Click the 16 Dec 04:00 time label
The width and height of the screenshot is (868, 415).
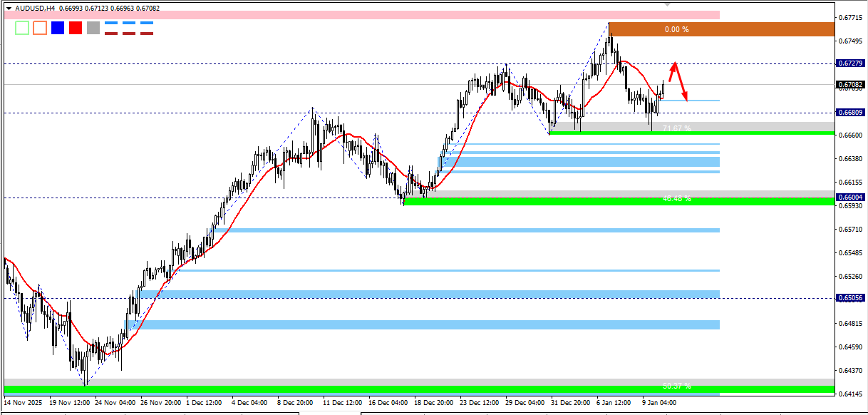(x=389, y=403)
